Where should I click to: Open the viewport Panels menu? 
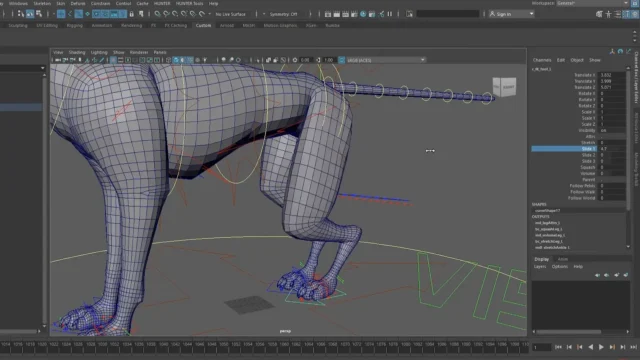click(x=160, y=52)
